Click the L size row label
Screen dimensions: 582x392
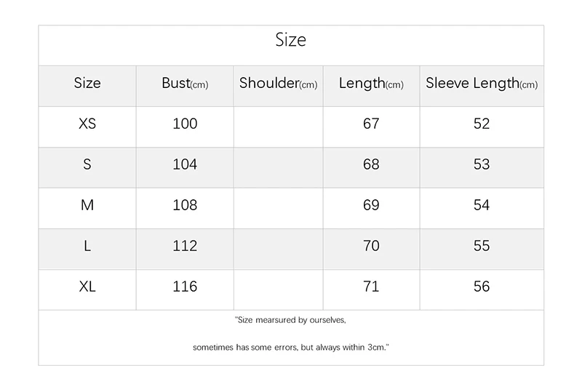(87, 246)
